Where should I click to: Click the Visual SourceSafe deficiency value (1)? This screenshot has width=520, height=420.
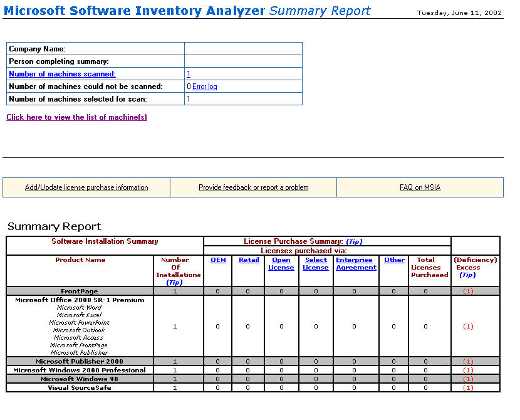pyautogui.click(x=468, y=388)
